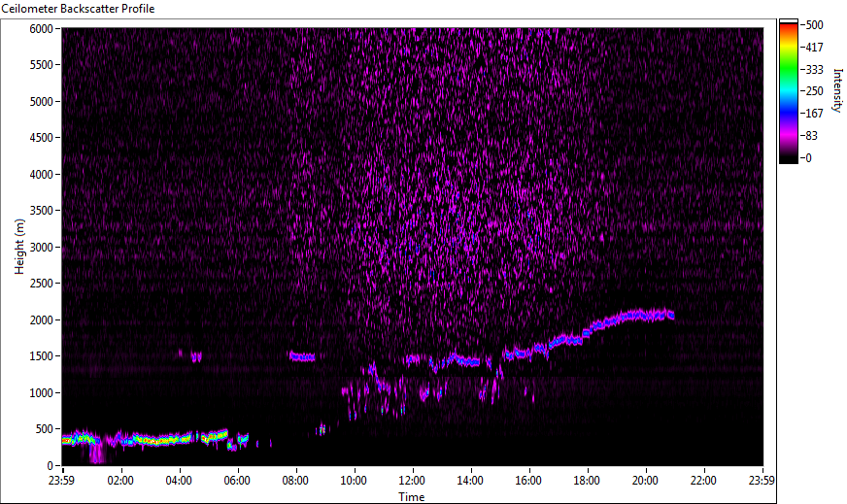This screenshot has height=504, width=847.
Task: Click the first 23:59 time tick label
Action: click(62, 481)
